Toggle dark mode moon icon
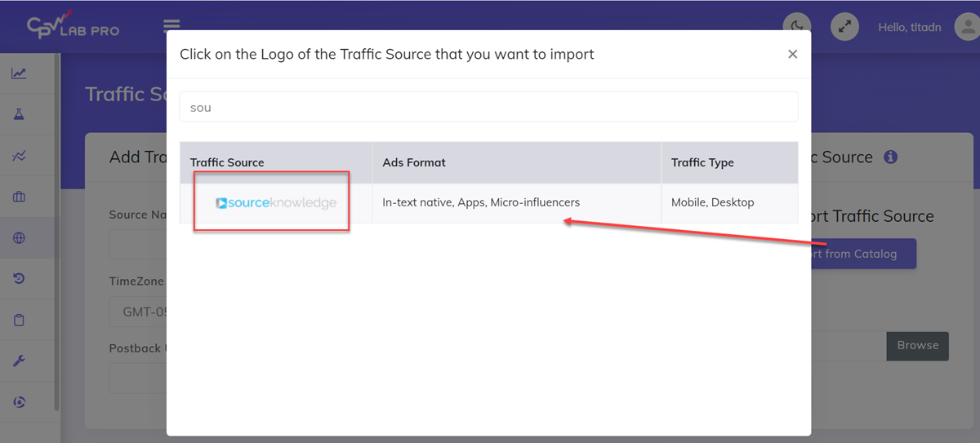This screenshot has height=443, width=980. (797, 27)
